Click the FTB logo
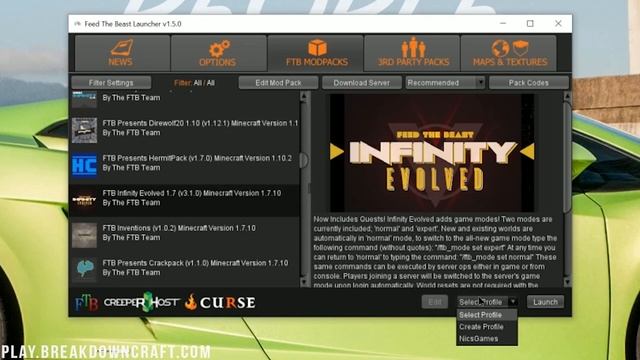Screen dimensions: 640x360 click(86, 303)
